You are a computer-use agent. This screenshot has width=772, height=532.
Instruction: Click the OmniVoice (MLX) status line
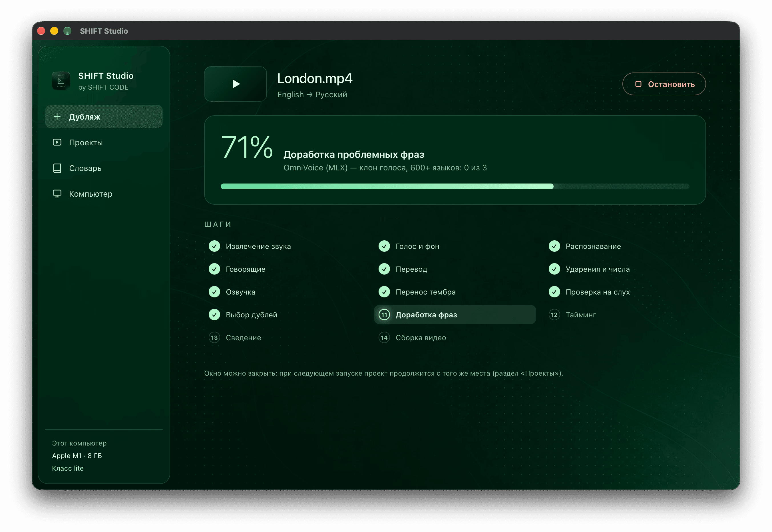point(385,168)
